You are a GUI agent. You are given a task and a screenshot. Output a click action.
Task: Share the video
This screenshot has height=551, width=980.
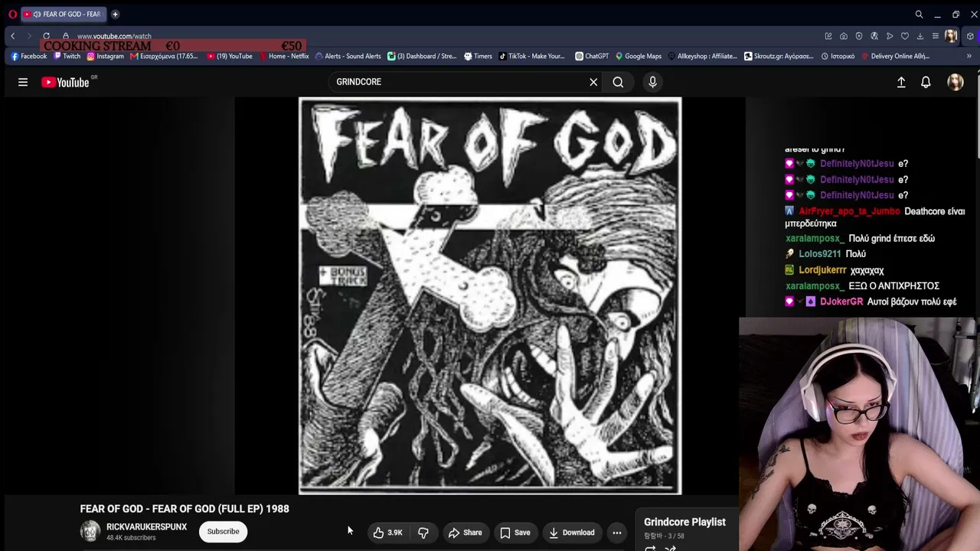[465, 533]
